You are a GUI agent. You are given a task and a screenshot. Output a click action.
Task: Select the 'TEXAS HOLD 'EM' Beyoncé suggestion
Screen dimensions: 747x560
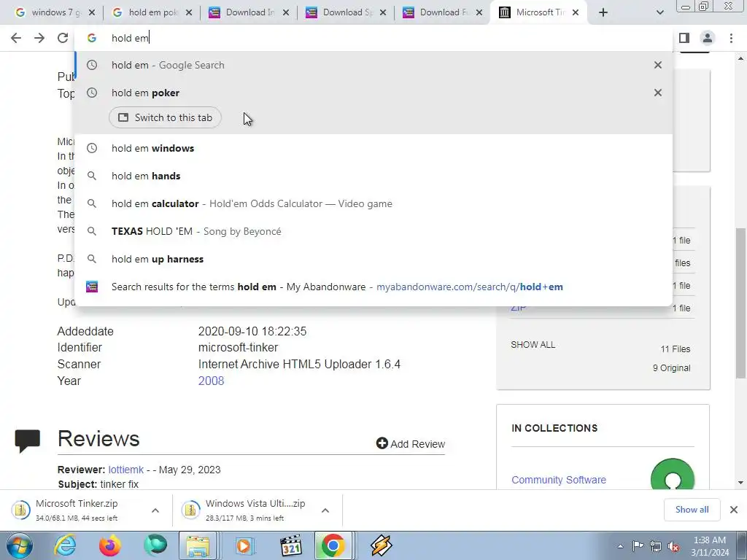point(373,231)
